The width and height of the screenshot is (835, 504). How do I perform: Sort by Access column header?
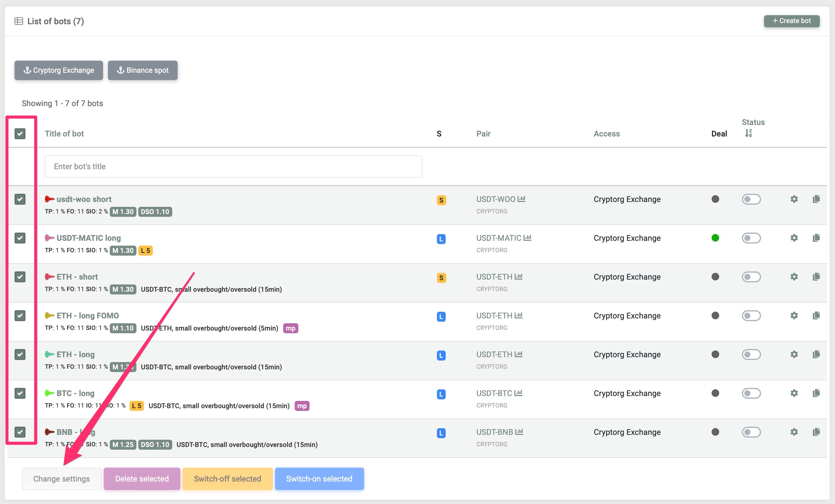click(x=607, y=133)
